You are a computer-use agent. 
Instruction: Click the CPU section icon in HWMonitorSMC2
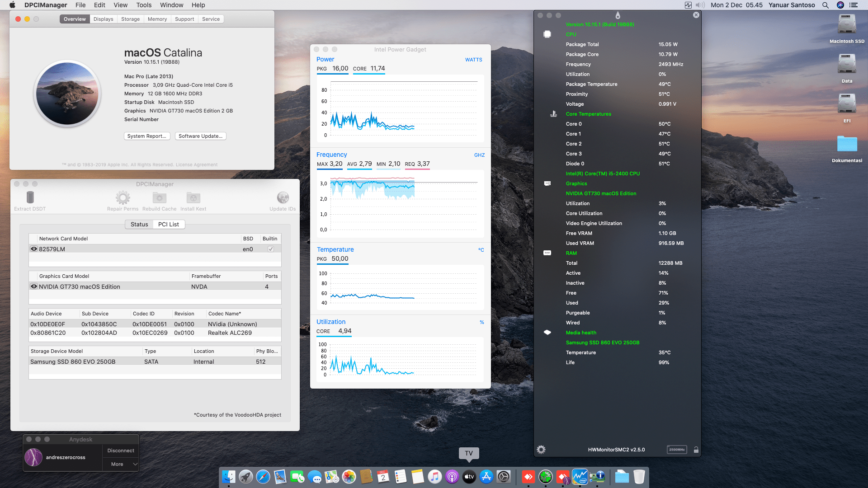(x=547, y=34)
